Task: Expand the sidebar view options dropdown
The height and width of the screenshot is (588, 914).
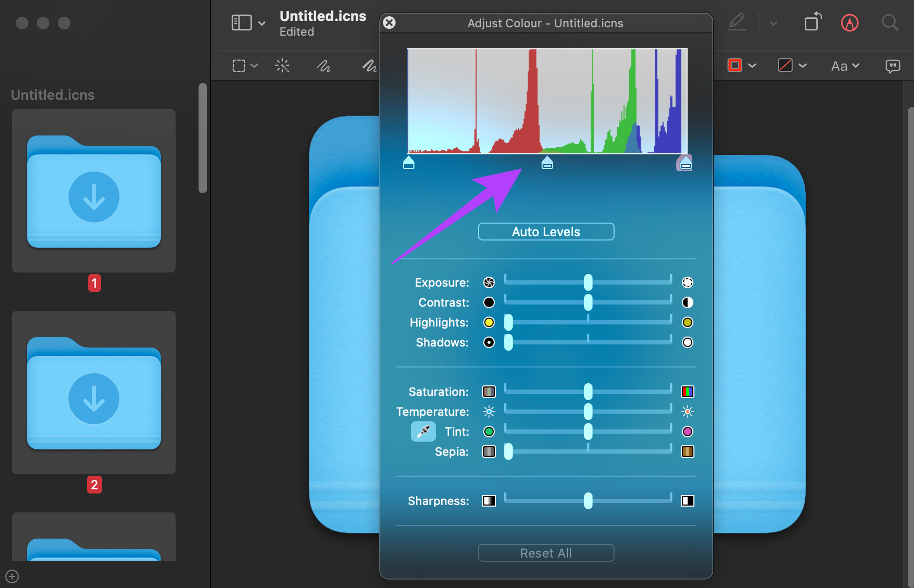Action: point(248,23)
